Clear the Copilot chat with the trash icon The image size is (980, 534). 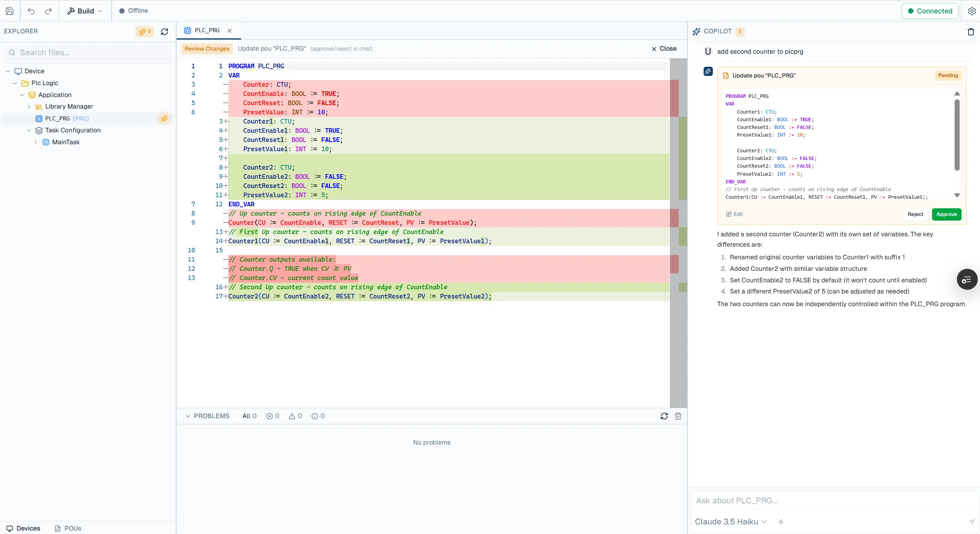point(970,31)
